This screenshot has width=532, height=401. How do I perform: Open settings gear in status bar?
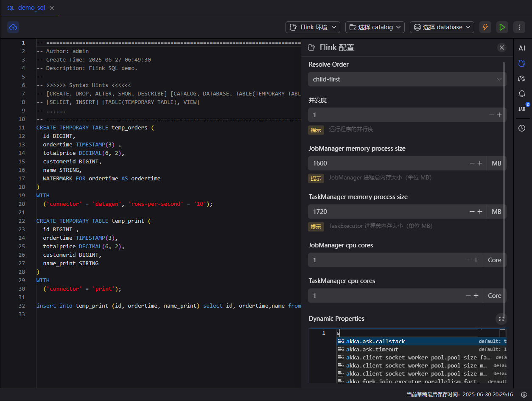[x=524, y=394]
